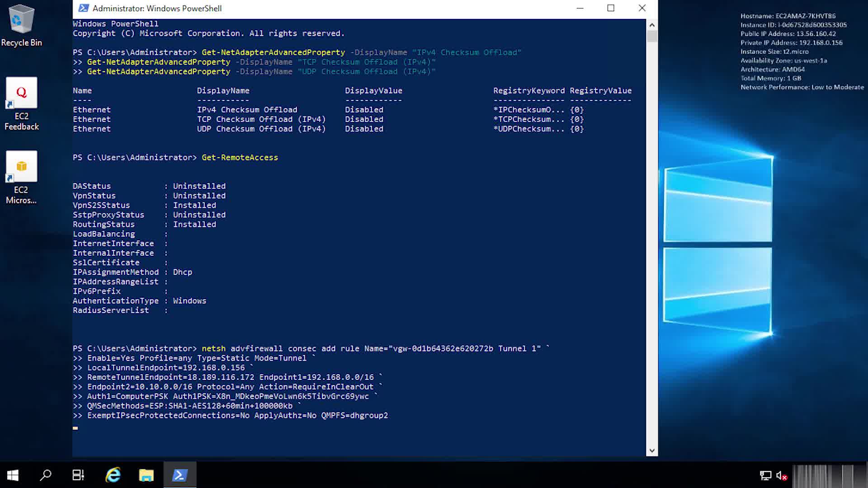Close the PowerShell window
The width and height of the screenshot is (868, 488).
[642, 8]
